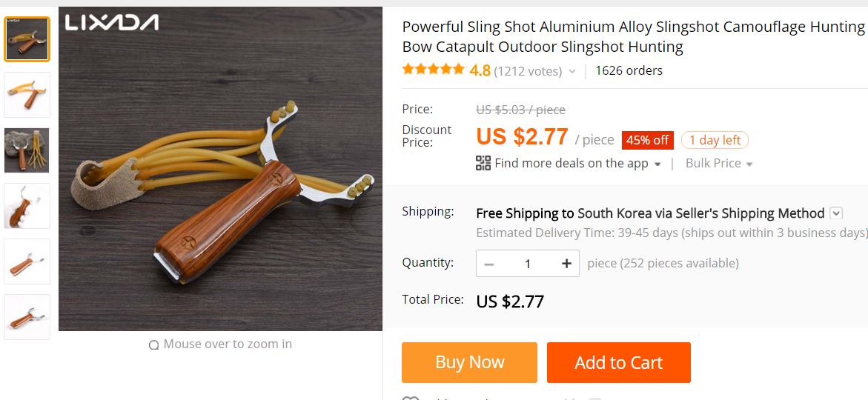Decrease quantity with the minus button
The image size is (868, 400).
[489, 264]
